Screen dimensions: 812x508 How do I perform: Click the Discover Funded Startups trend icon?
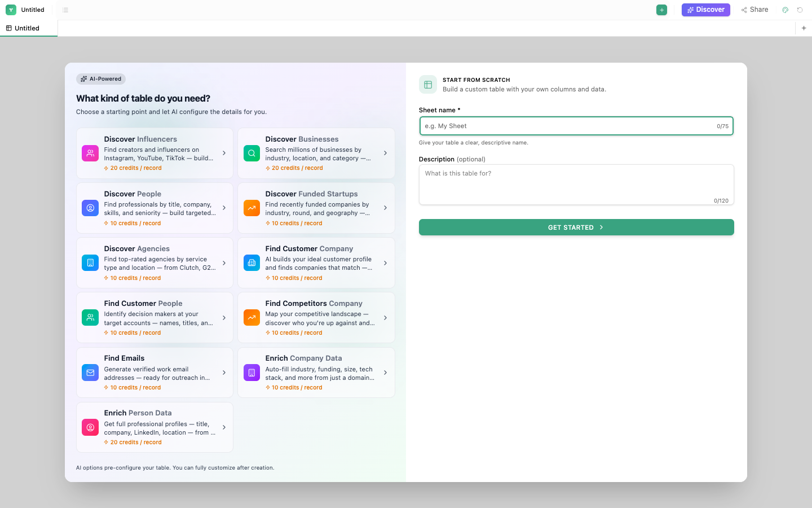251,208
